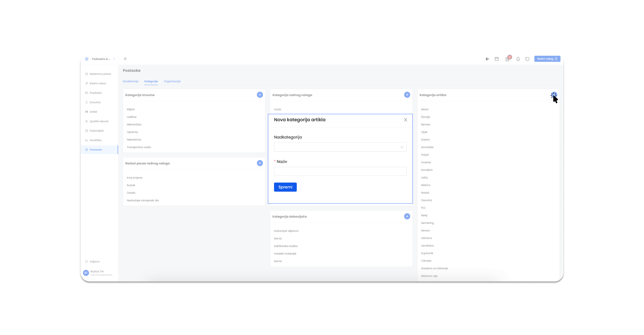The image size is (644, 335).
Task: Open Radni nalozi in sidebar
Action: click(x=98, y=83)
